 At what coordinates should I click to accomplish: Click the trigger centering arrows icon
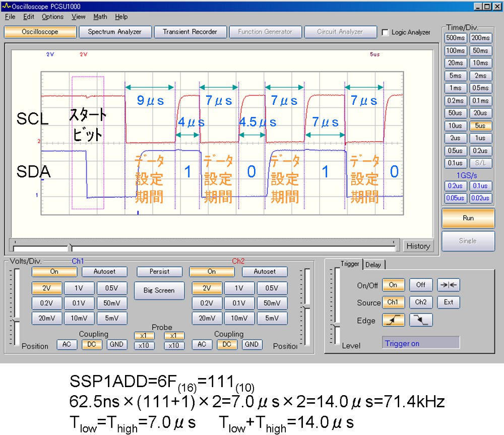point(448,285)
